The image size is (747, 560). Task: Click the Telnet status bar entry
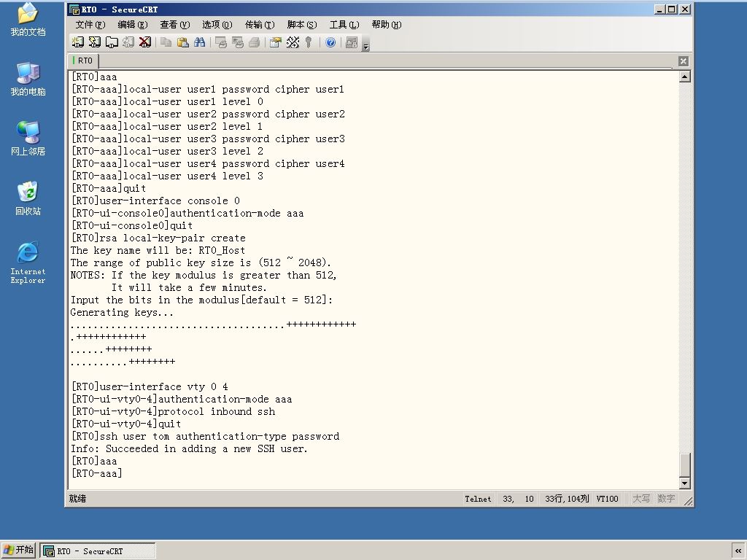coord(478,499)
